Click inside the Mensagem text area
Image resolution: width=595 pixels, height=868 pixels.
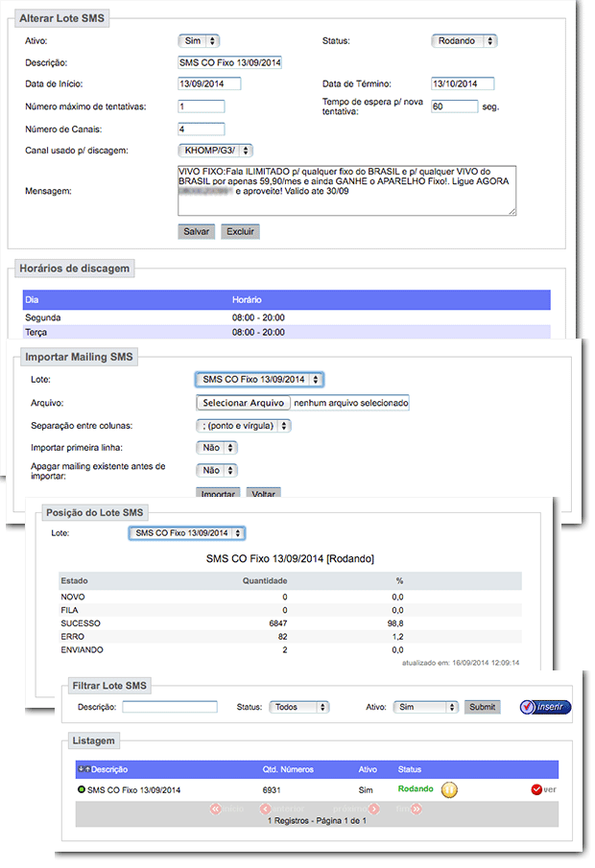coord(346,191)
